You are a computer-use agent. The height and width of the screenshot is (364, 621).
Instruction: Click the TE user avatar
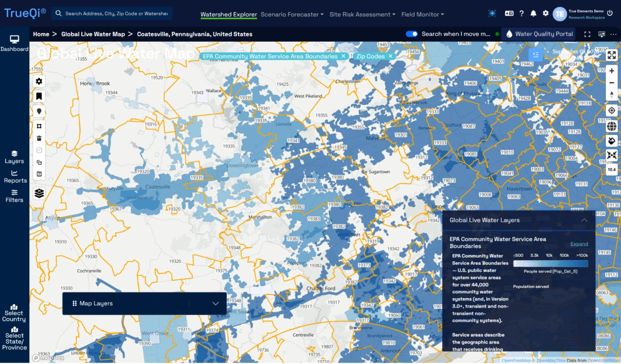click(560, 14)
